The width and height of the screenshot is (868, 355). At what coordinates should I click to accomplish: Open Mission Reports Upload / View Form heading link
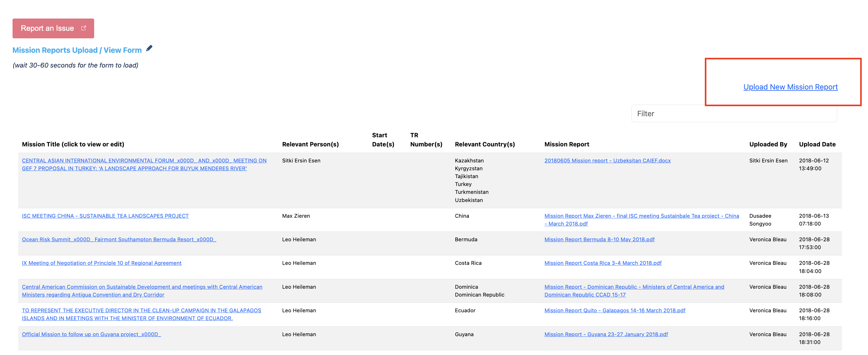click(x=77, y=50)
